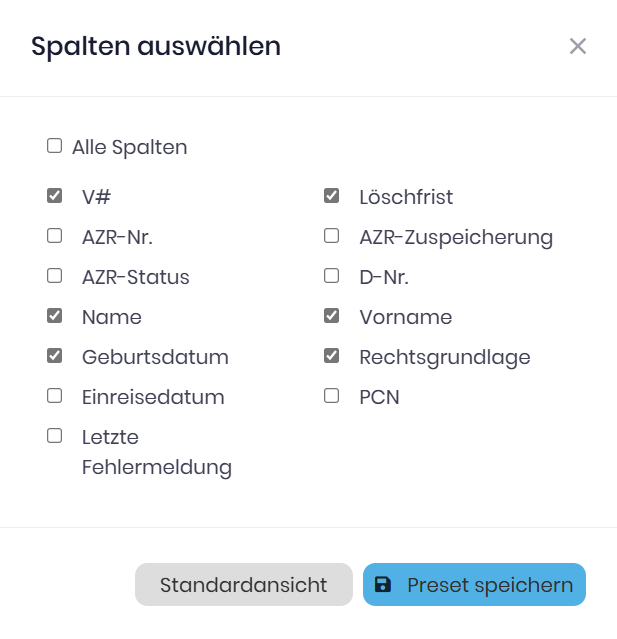Disable the Rechtsgrundlage column checkbox
Image resolution: width=617 pixels, height=639 pixels.
(332, 356)
